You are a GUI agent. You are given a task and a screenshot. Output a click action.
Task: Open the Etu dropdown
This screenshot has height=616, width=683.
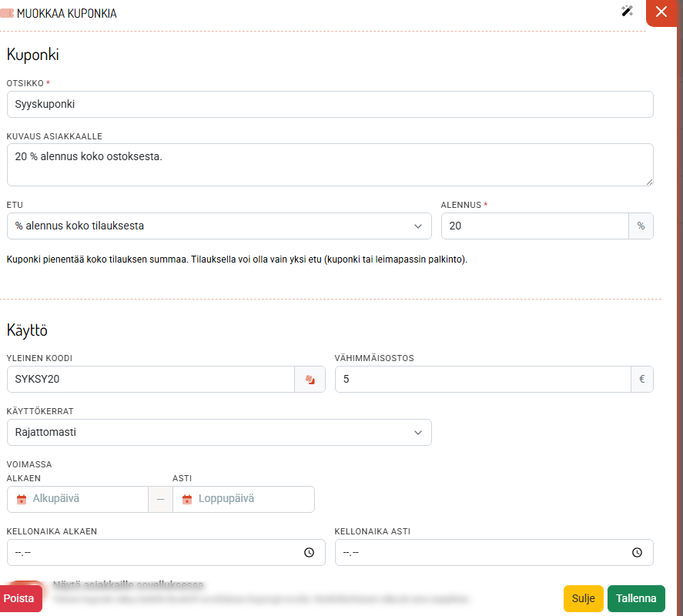219,226
